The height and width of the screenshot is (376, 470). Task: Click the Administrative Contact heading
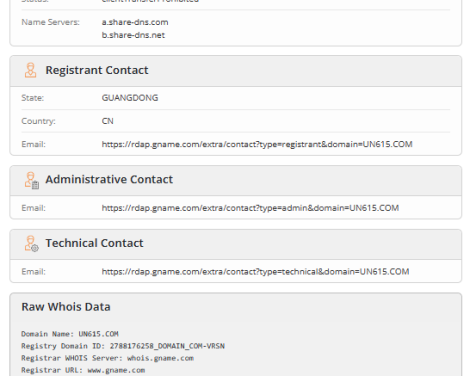click(109, 180)
